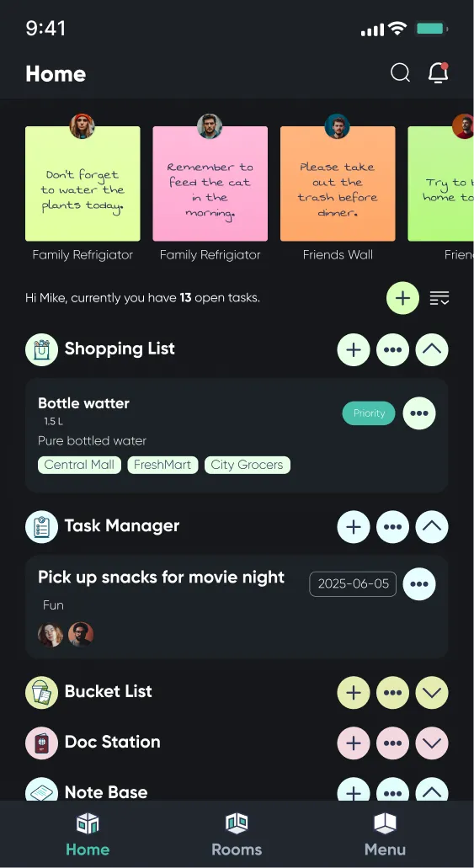Click the Pure bottled water description
Image resolution: width=474 pixels, height=868 pixels.
click(92, 441)
